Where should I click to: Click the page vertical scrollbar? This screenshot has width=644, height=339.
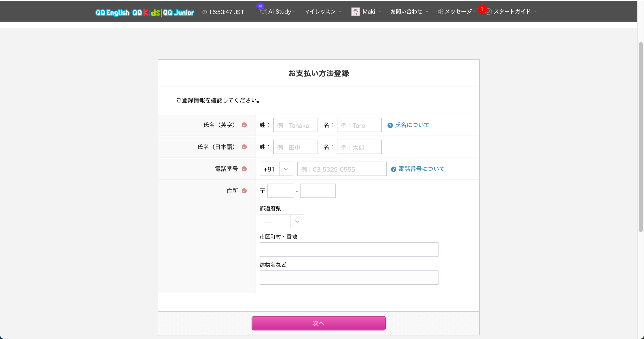[640, 137]
